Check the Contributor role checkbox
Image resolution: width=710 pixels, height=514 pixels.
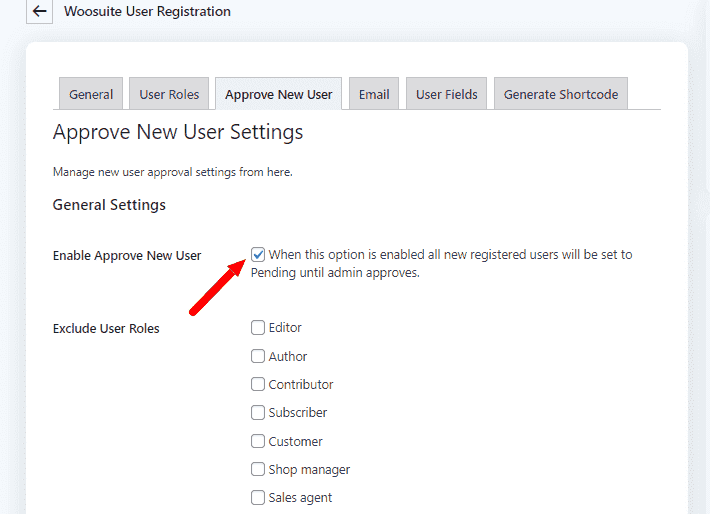tap(258, 384)
